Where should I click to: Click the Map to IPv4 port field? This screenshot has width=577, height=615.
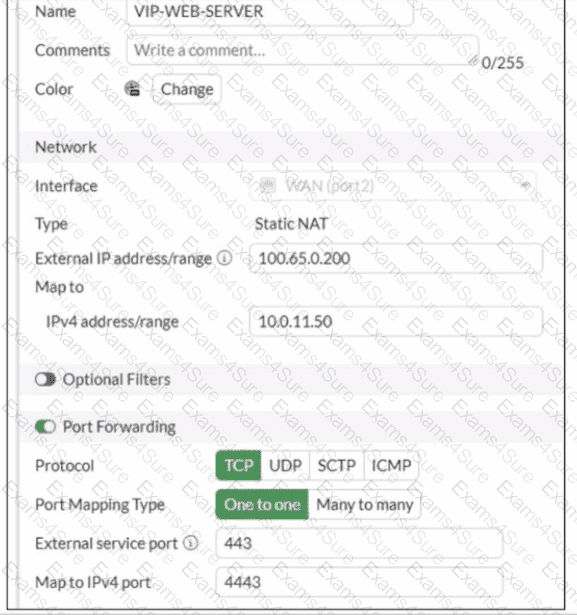(x=359, y=582)
